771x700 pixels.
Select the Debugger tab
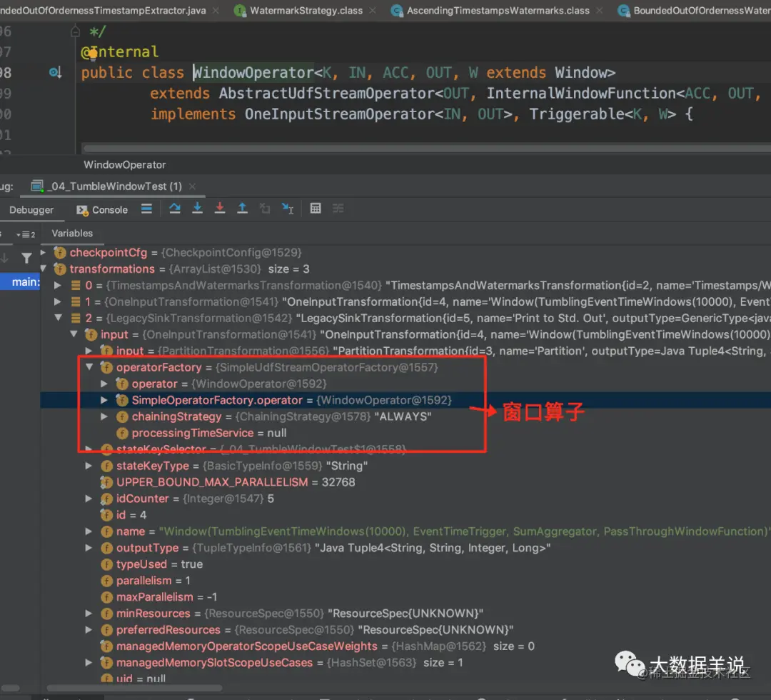coord(31,210)
